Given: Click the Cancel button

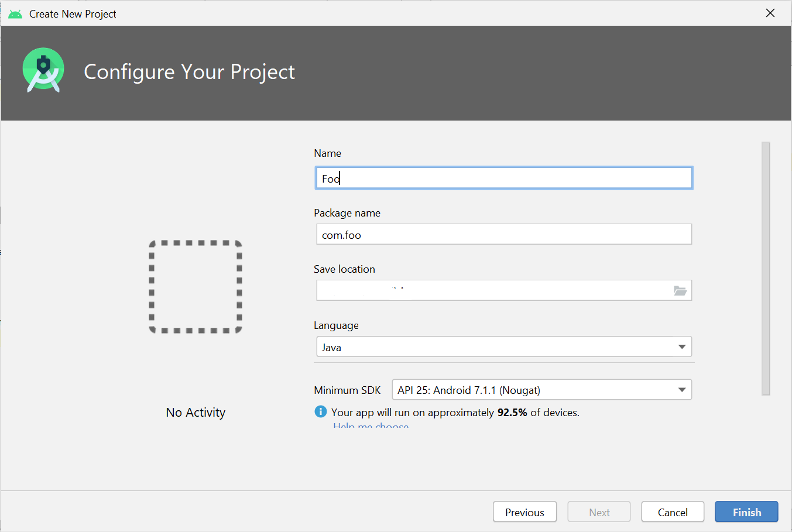Looking at the screenshot, I should coord(672,512).
